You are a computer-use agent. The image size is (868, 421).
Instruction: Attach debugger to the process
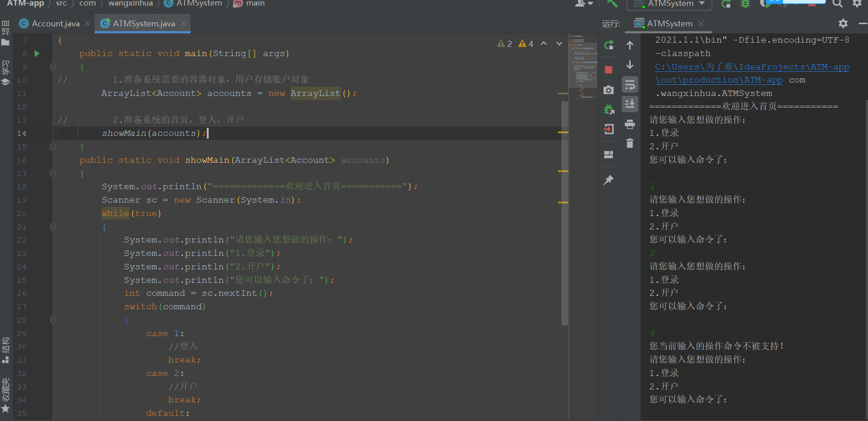(x=609, y=109)
